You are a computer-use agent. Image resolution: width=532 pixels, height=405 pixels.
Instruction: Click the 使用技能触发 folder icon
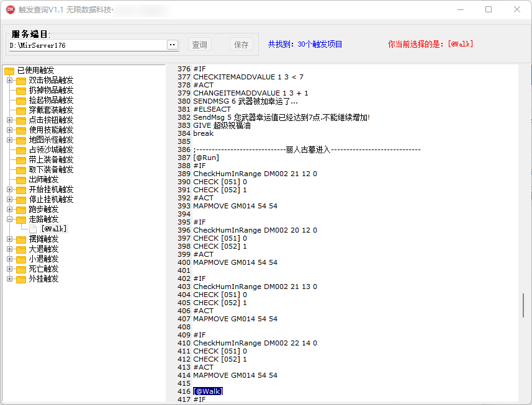click(x=21, y=130)
